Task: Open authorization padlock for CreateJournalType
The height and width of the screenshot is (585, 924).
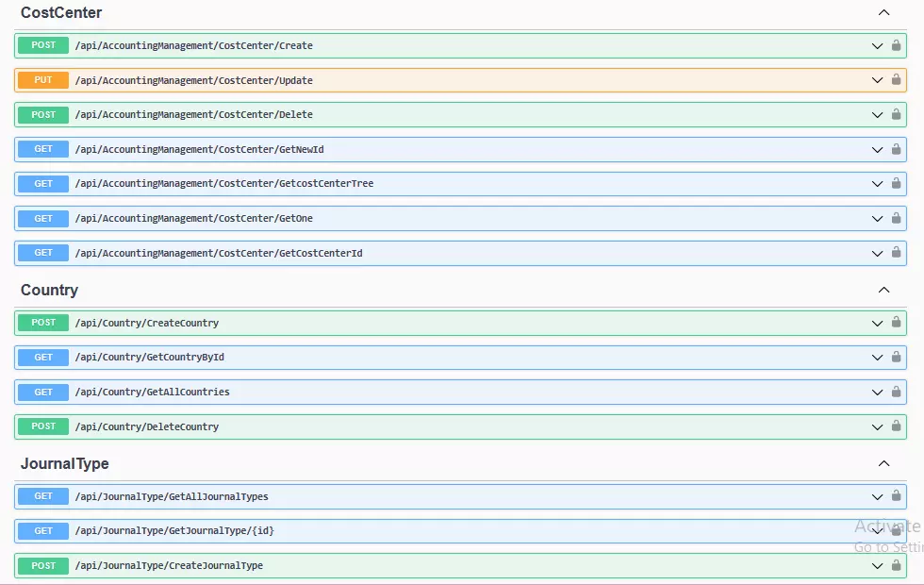Action: pyautogui.click(x=896, y=565)
